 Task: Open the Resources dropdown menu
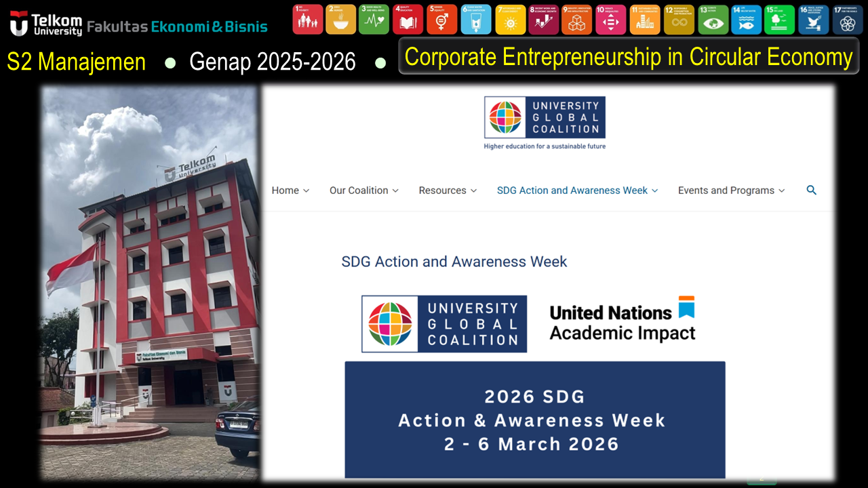[448, 190]
